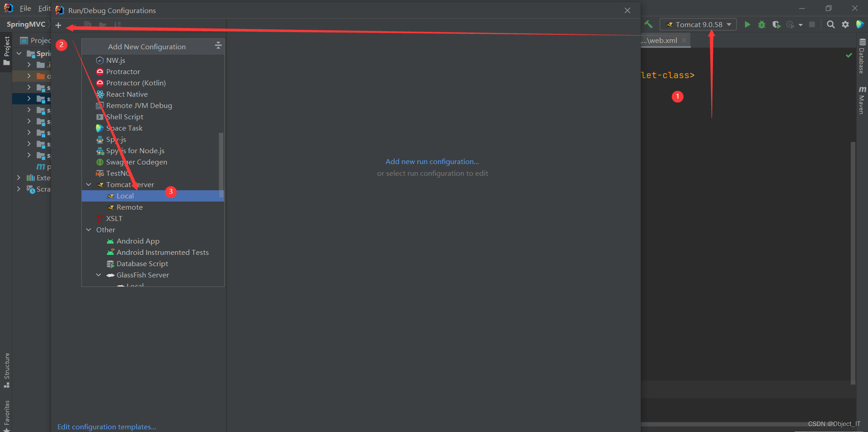Expand Scratches and Consoles node
Screen dimensions: 868x432
18,189
